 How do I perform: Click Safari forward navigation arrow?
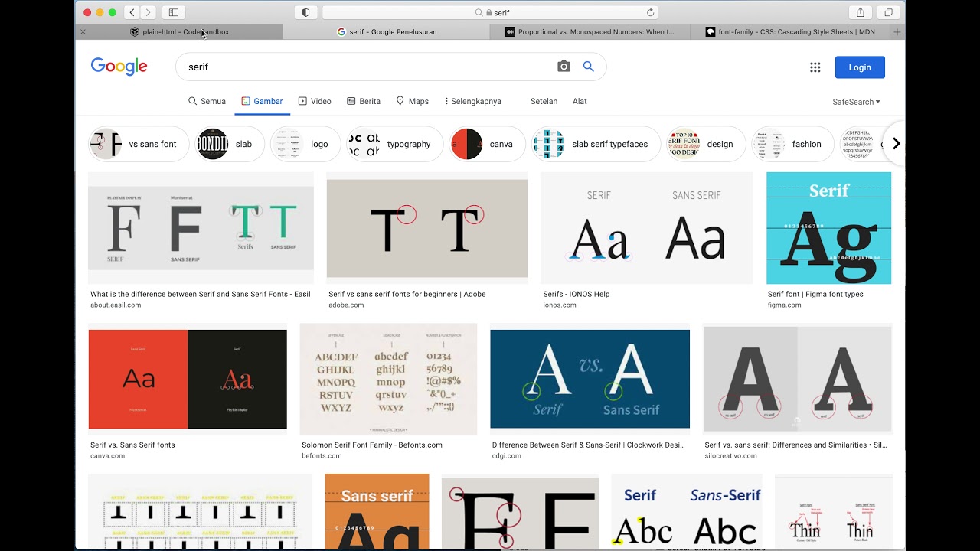149,12
